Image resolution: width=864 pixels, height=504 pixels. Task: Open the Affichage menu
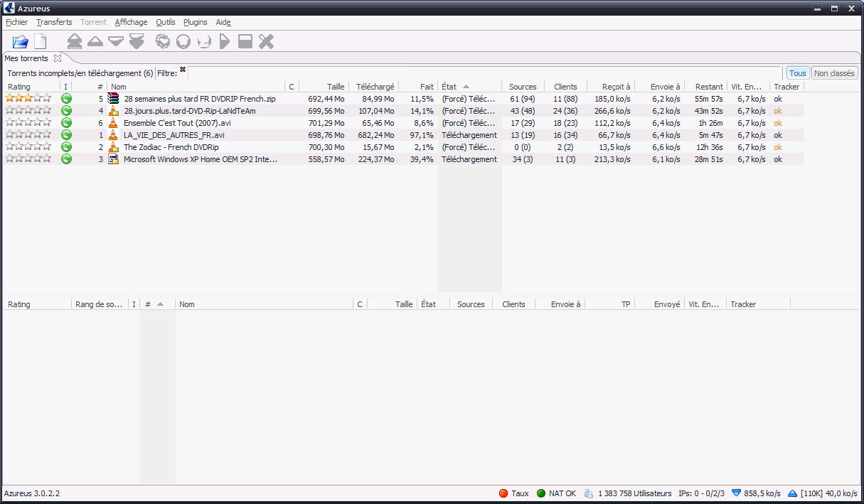tap(131, 22)
